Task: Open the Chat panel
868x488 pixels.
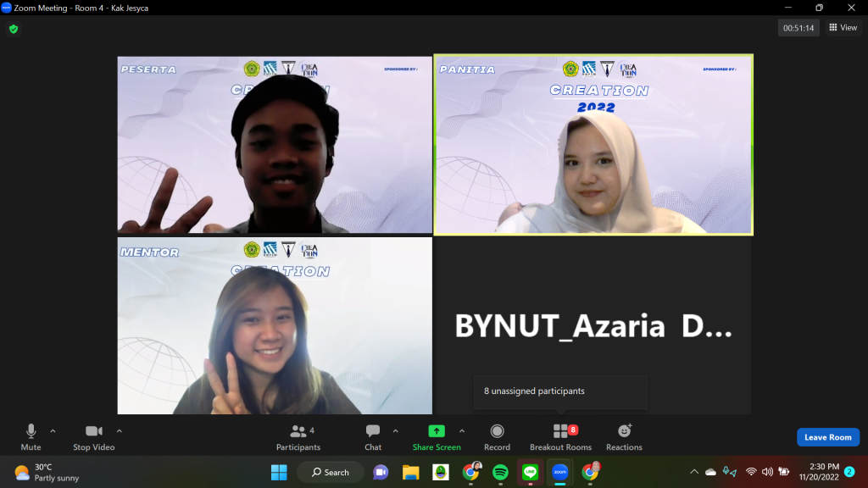Action: 373,436
